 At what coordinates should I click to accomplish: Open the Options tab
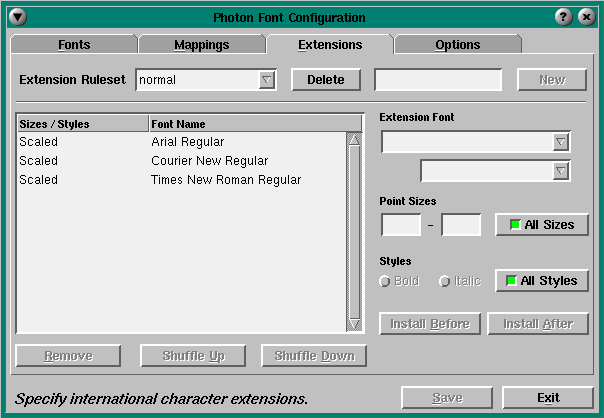pos(457,45)
